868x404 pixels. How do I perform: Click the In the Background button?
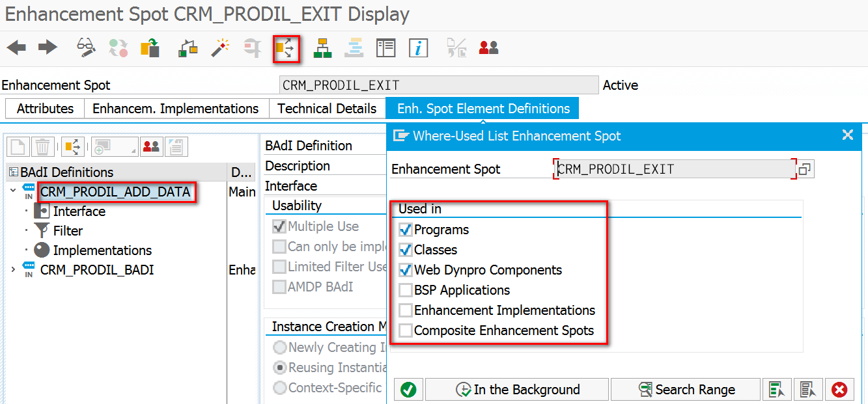(x=517, y=390)
